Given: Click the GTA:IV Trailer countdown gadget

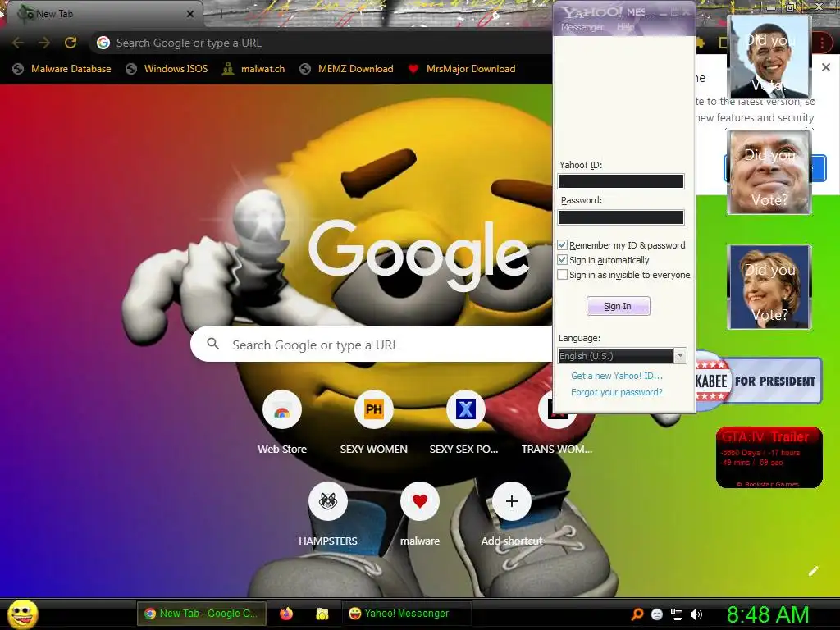Looking at the screenshot, I should [769, 458].
